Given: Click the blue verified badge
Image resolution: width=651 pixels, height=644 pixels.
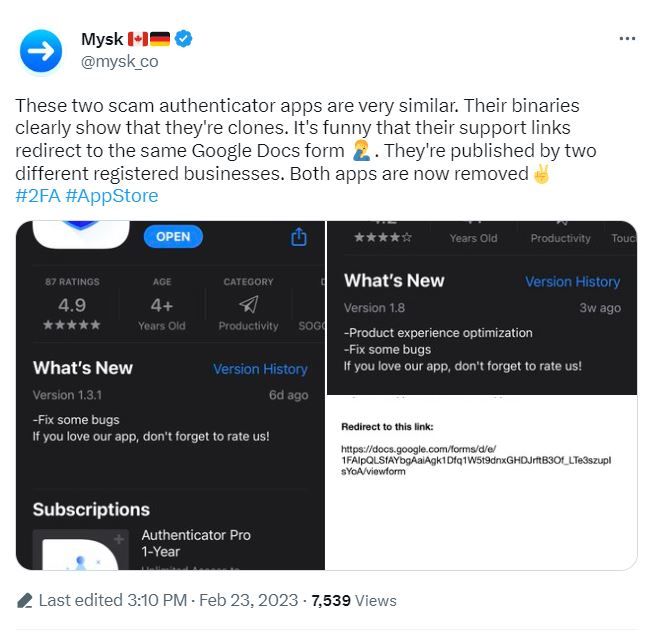Looking at the screenshot, I should point(184,39).
